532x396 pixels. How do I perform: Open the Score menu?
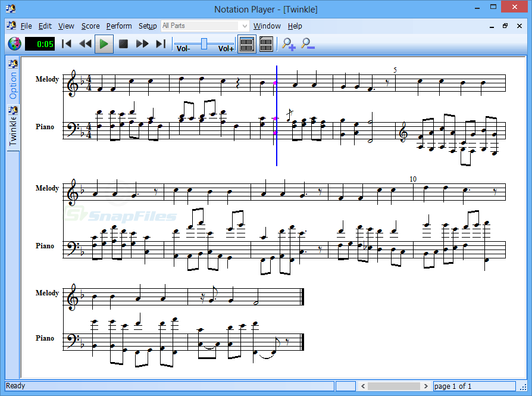point(90,26)
